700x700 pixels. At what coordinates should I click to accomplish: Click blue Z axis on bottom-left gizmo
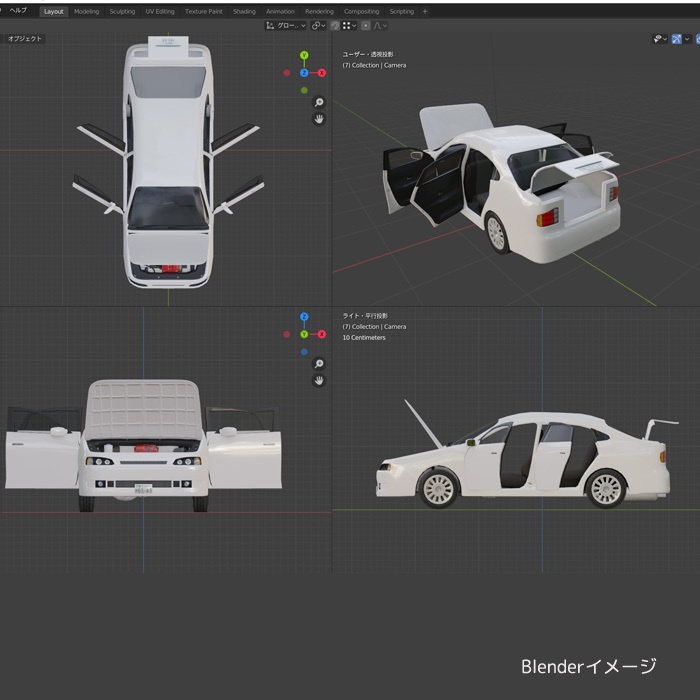tap(304, 317)
